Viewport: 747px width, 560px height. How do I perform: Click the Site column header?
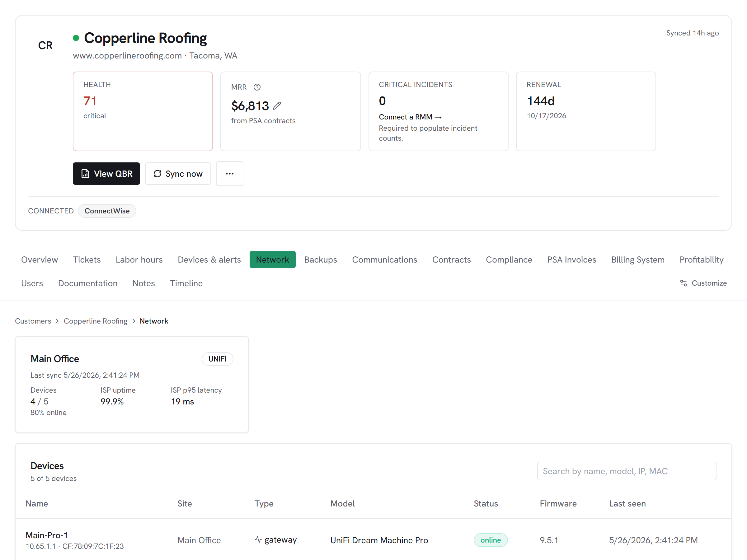185,503
